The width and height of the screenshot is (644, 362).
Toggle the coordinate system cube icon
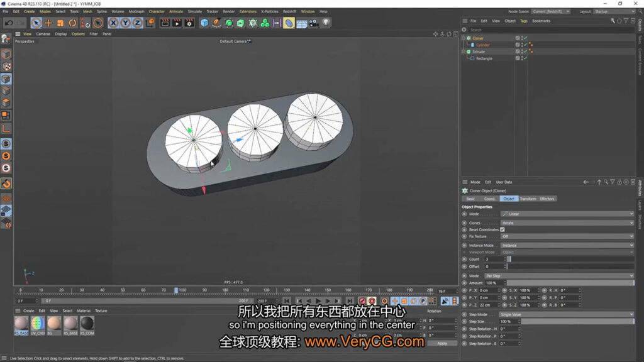[150, 23]
